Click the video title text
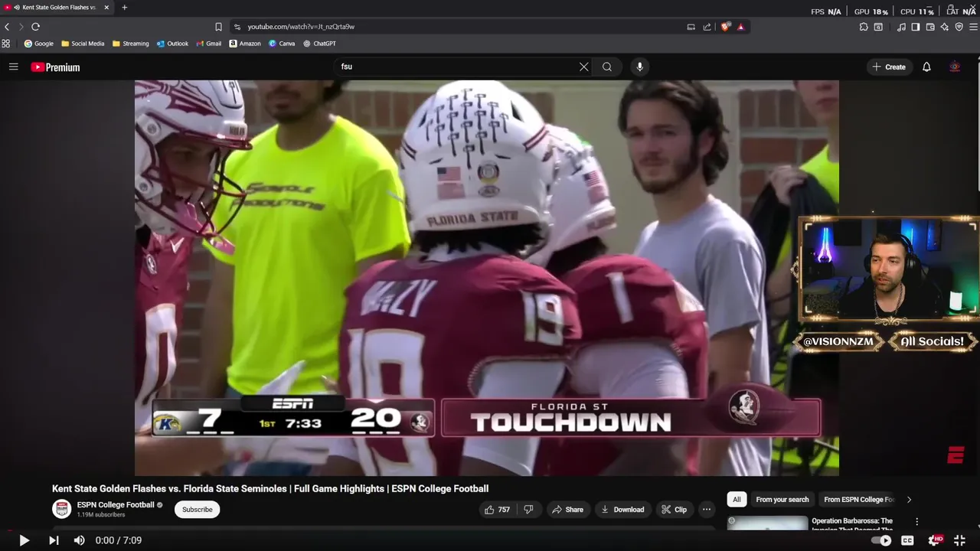980x551 pixels. pos(270,488)
